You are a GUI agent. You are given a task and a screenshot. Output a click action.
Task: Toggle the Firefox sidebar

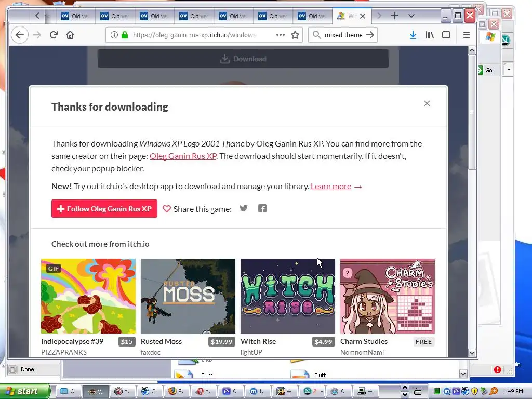point(446,35)
